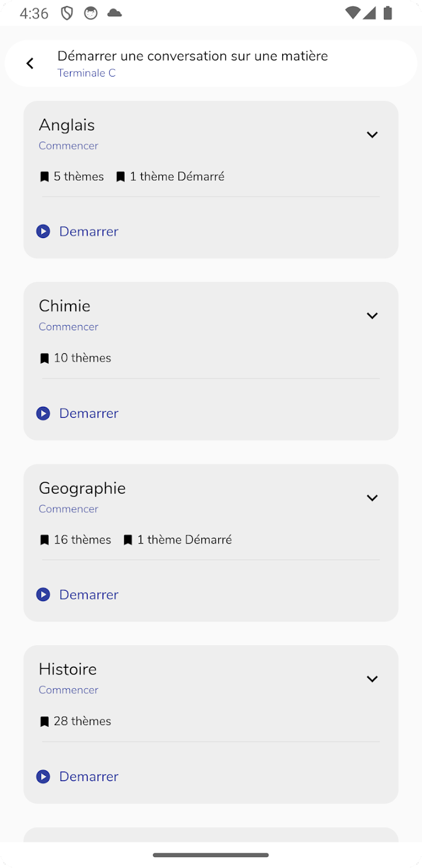Click the bookmark icon beside 16 thèmes

point(44,539)
